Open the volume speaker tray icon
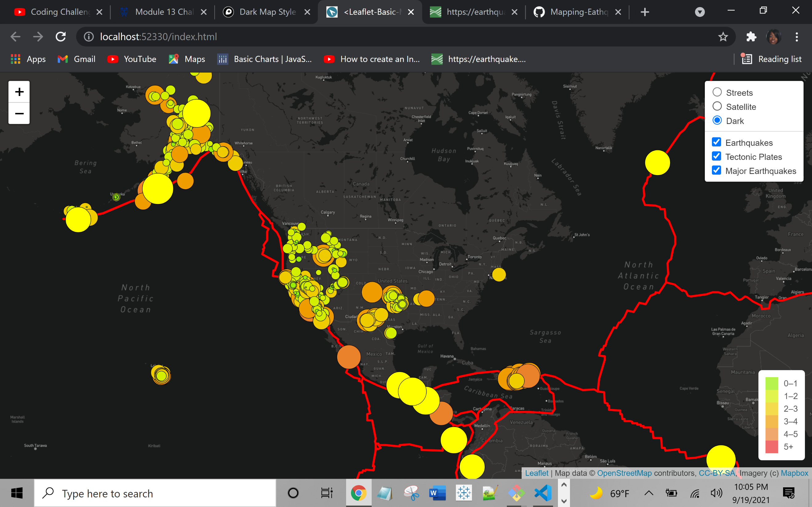 point(716,493)
